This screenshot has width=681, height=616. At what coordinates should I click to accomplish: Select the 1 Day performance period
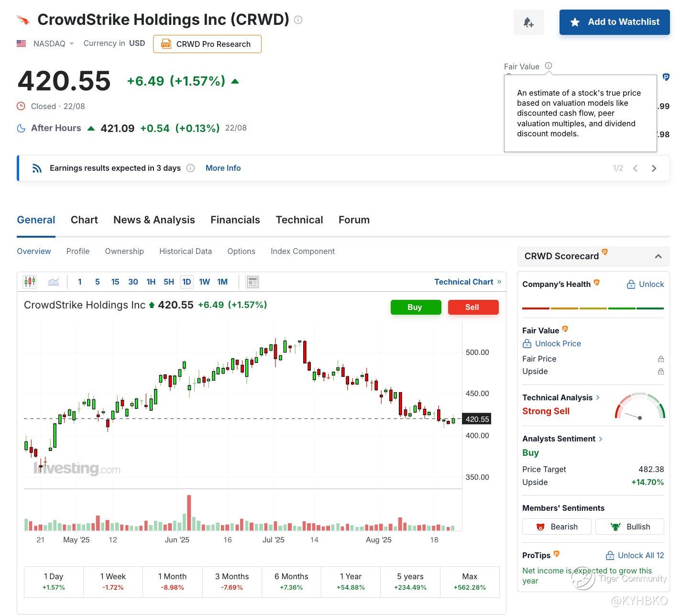coord(54,582)
